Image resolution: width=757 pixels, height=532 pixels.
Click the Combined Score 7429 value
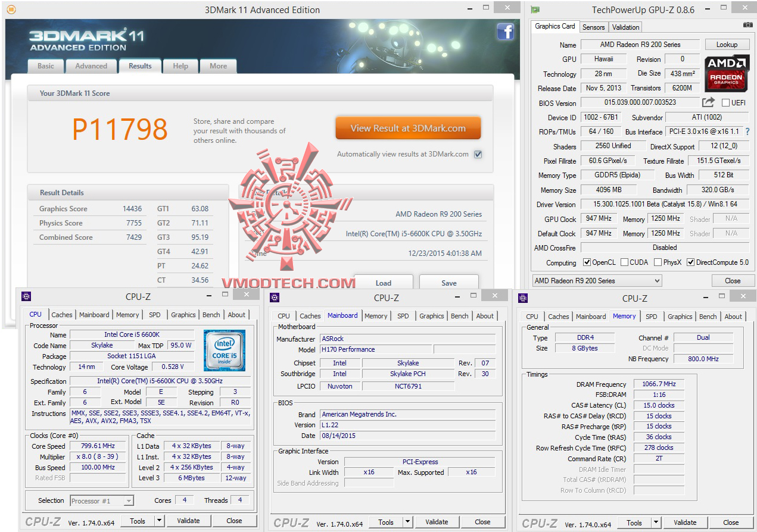134,237
